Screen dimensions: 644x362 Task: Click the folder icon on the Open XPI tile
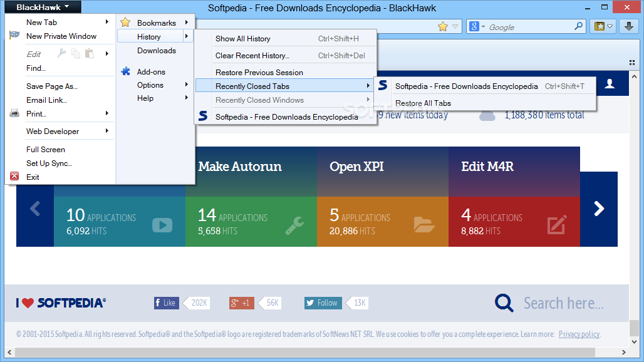424,224
